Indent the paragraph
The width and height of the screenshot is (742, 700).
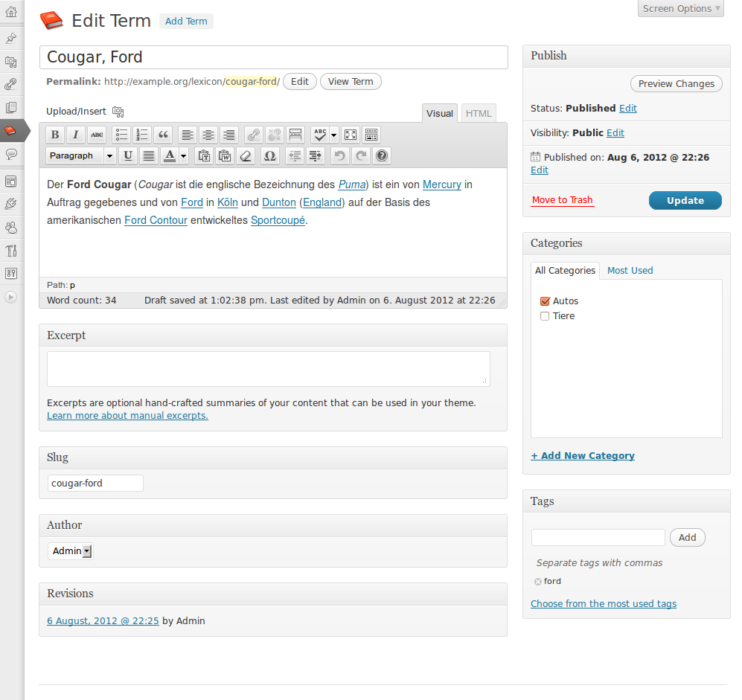point(316,155)
